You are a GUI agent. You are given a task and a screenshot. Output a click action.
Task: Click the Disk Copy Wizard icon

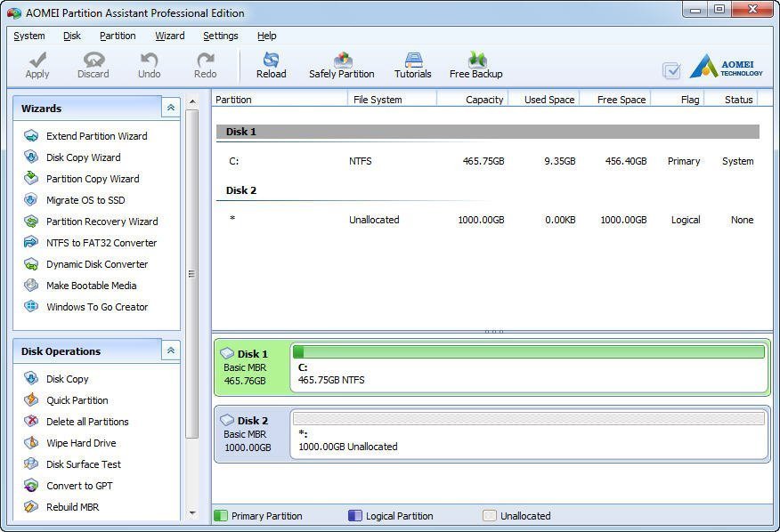31,157
